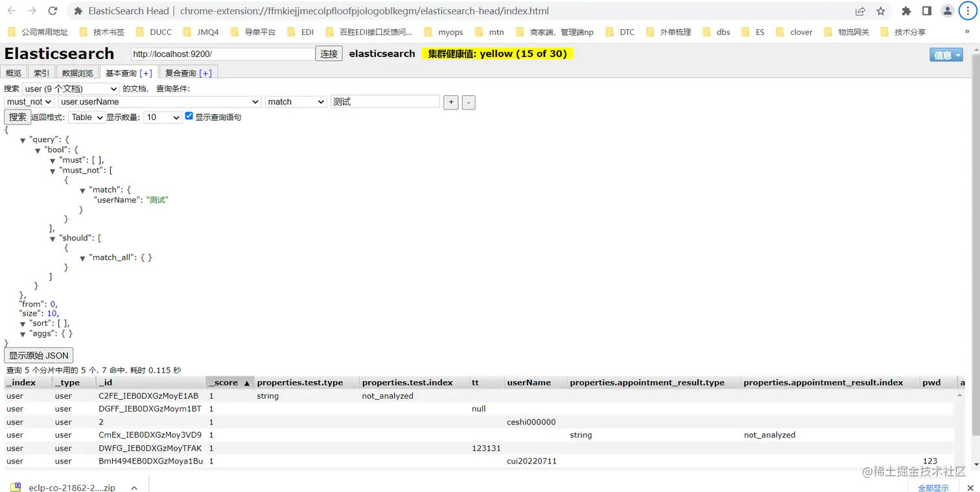Open the DTC bookmark folder

pos(620,32)
